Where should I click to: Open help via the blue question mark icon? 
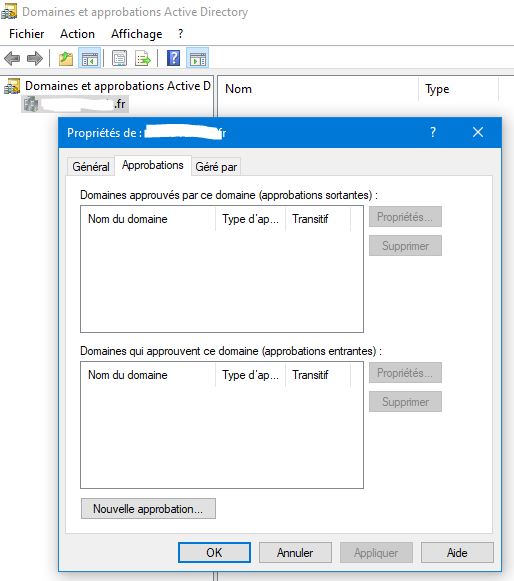[173, 58]
